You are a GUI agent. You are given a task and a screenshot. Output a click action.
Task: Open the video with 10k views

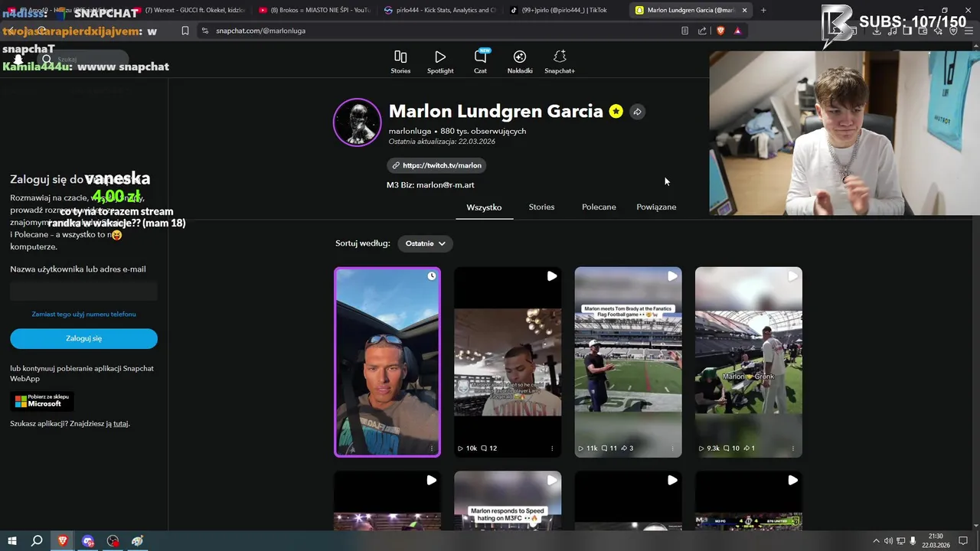pos(508,361)
